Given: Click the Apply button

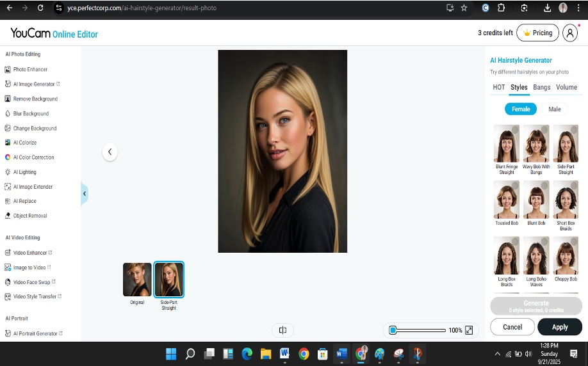Looking at the screenshot, I should tap(560, 327).
